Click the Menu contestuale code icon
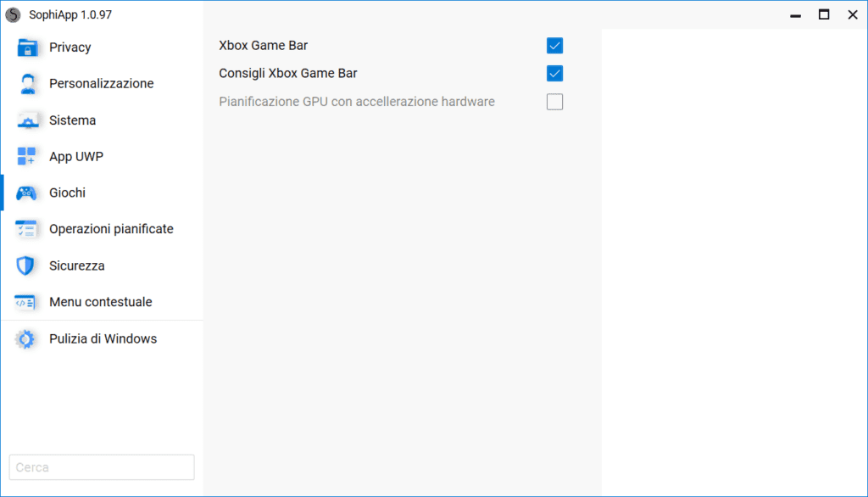This screenshot has height=497, width=868. 25,302
